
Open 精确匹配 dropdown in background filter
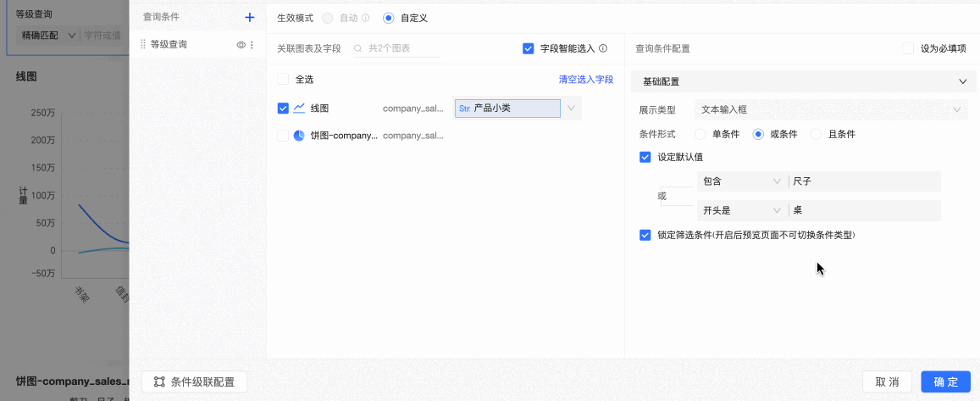tap(48, 36)
